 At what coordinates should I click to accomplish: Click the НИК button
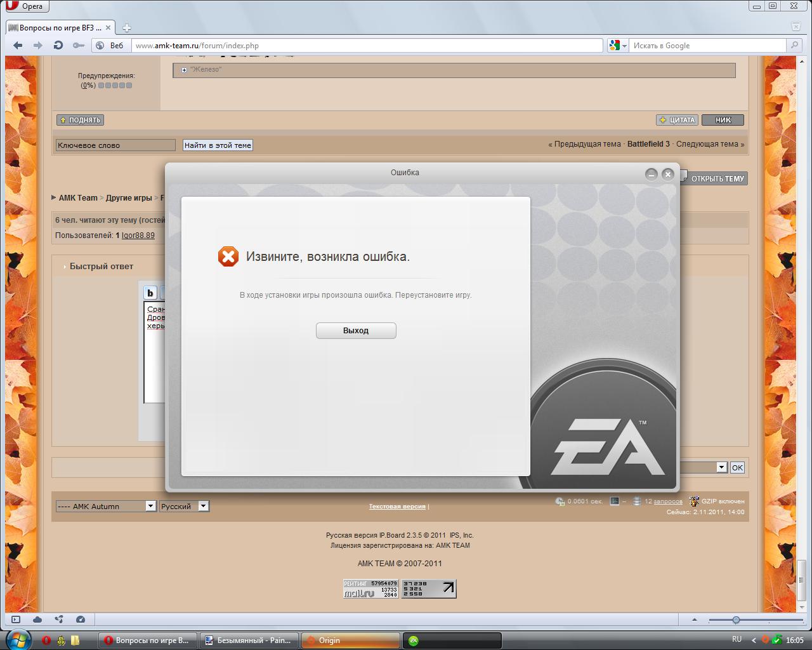pyautogui.click(x=723, y=120)
